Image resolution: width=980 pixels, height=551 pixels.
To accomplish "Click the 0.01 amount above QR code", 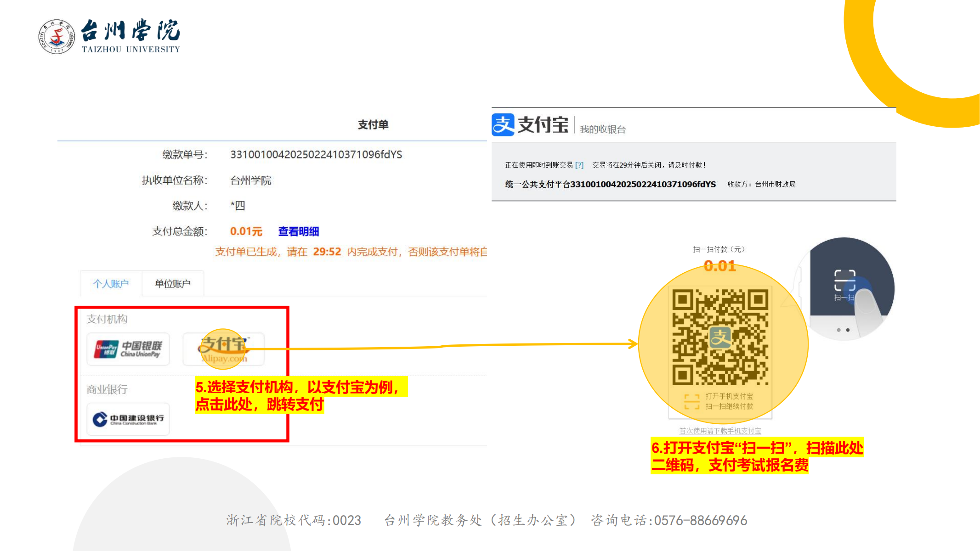I will (720, 266).
